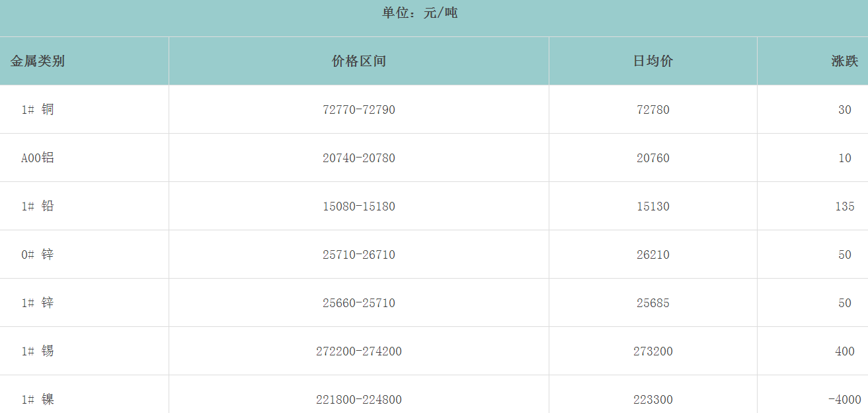This screenshot has height=413, width=868.
Task: Click the price range 25660-25710 cell
Action: pyautogui.click(x=358, y=303)
